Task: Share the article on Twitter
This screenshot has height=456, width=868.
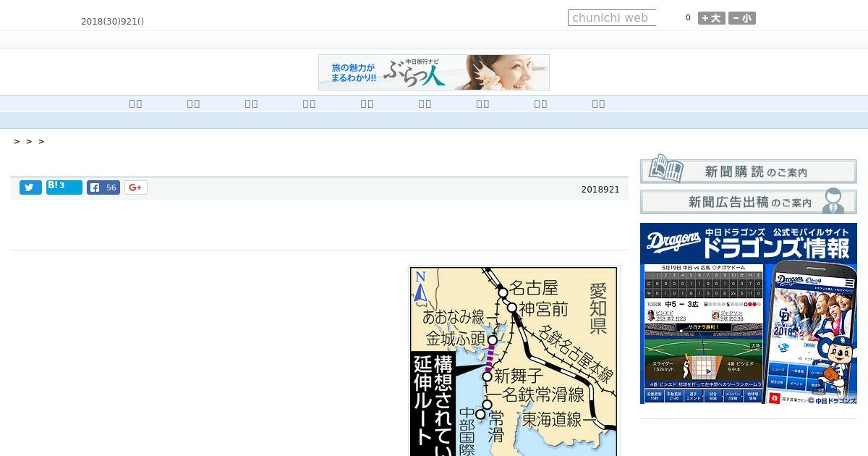Action: (x=30, y=187)
